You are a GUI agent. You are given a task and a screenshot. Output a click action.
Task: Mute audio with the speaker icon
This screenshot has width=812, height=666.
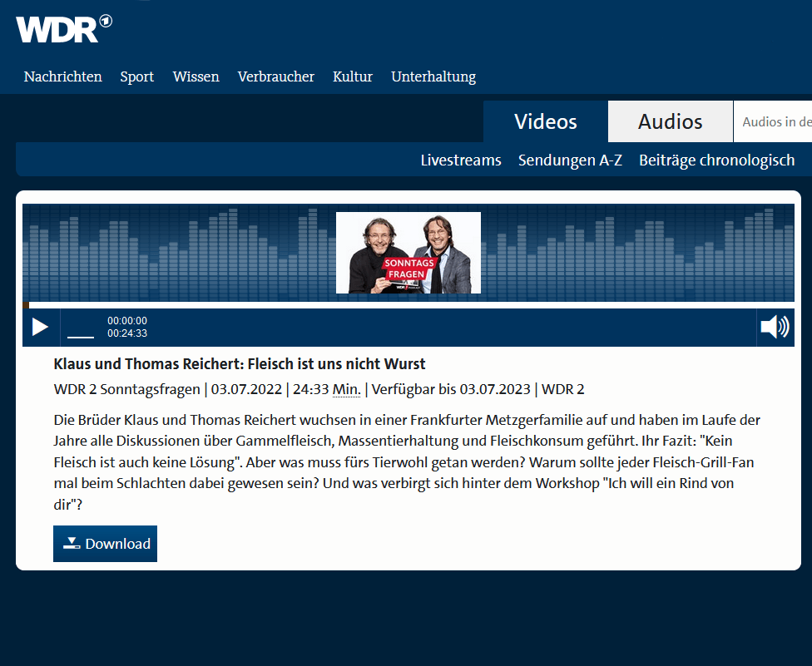point(775,327)
